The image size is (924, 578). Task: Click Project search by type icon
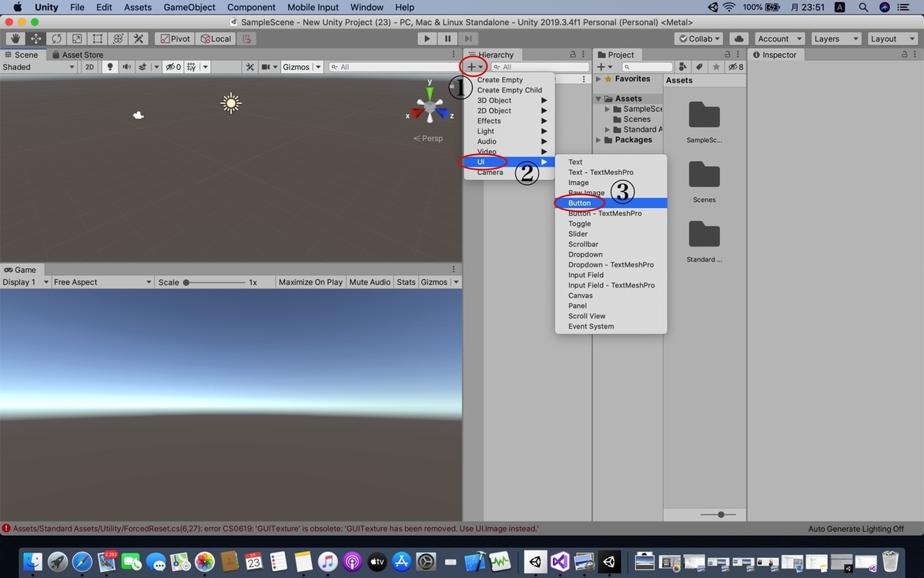click(684, 67)
